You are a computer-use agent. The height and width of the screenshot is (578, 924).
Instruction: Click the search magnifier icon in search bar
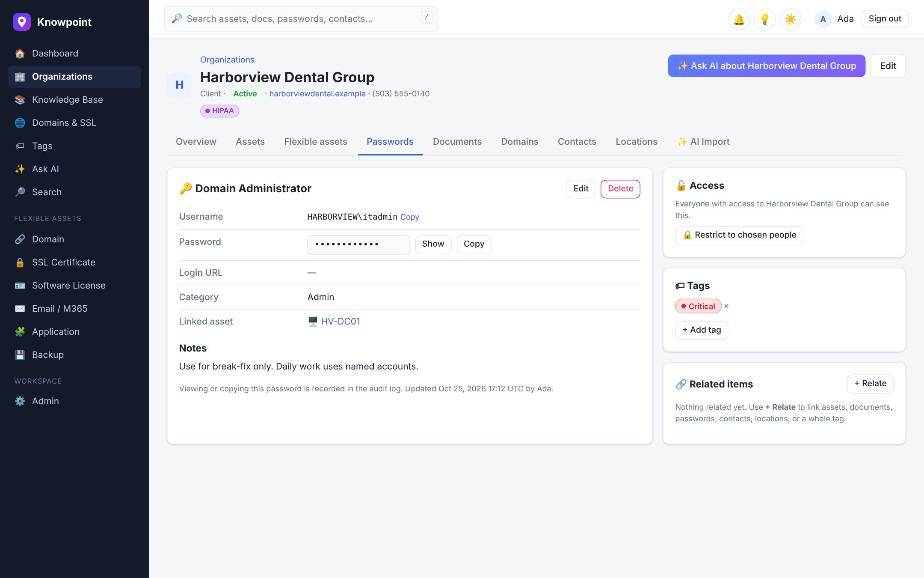click(177, 18)
